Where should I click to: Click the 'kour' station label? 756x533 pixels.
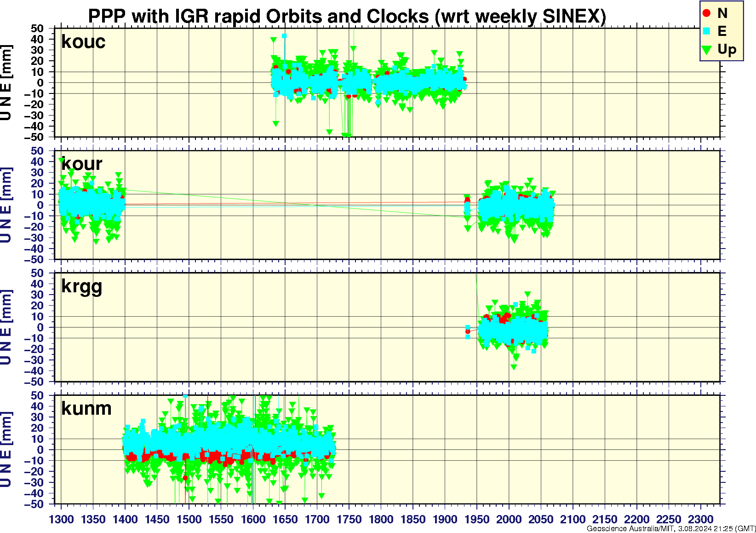coord(82,163)
